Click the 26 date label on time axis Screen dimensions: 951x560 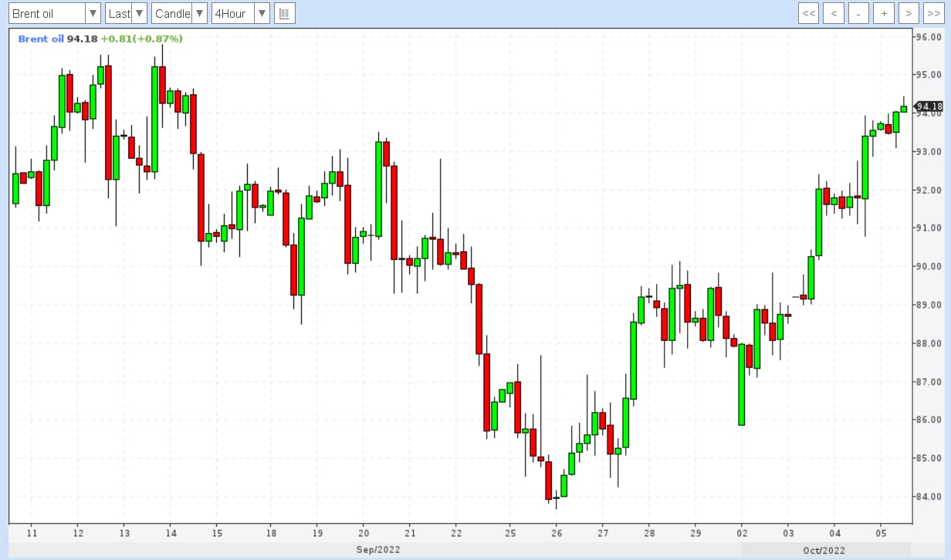(557, 533)
